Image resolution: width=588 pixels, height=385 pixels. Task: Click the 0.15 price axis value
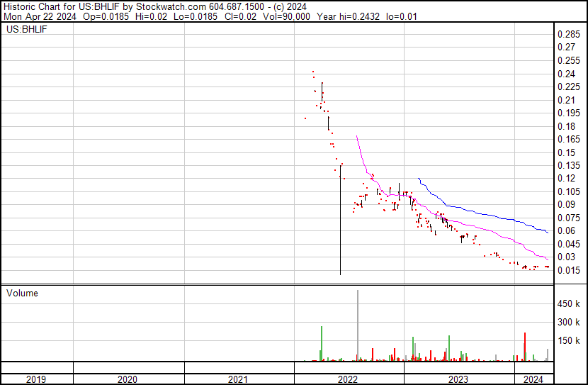(567, 152)
